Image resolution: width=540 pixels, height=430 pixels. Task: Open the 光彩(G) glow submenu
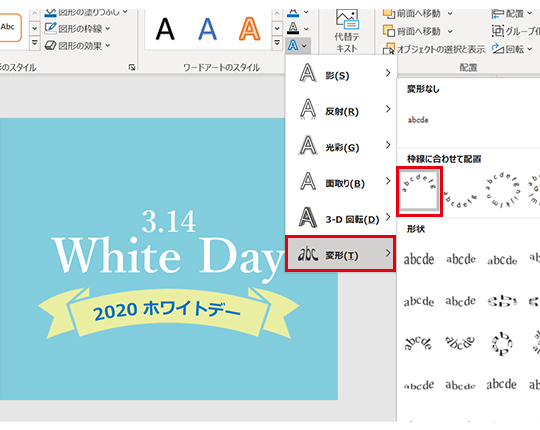341,146
